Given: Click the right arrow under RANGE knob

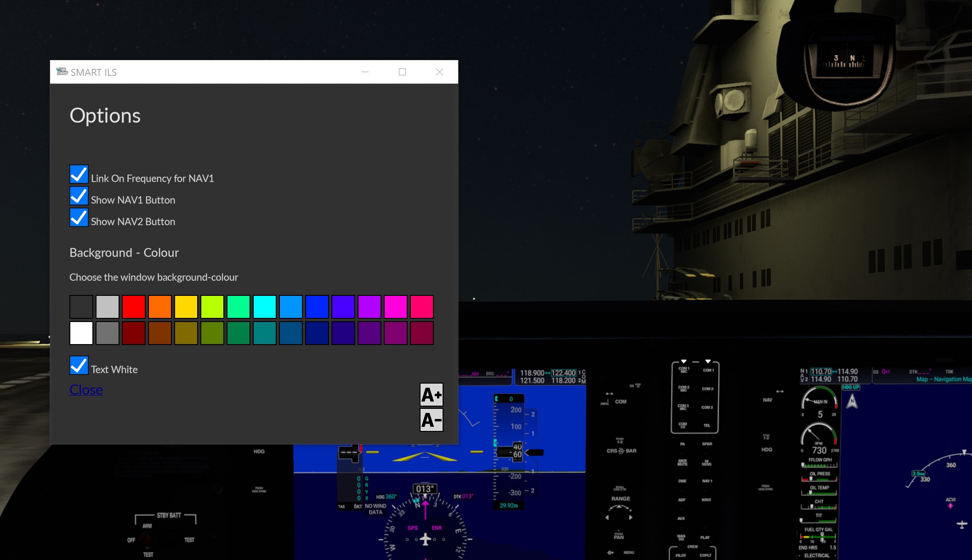Looking at the screenshot, I should (x=631, y=517).
